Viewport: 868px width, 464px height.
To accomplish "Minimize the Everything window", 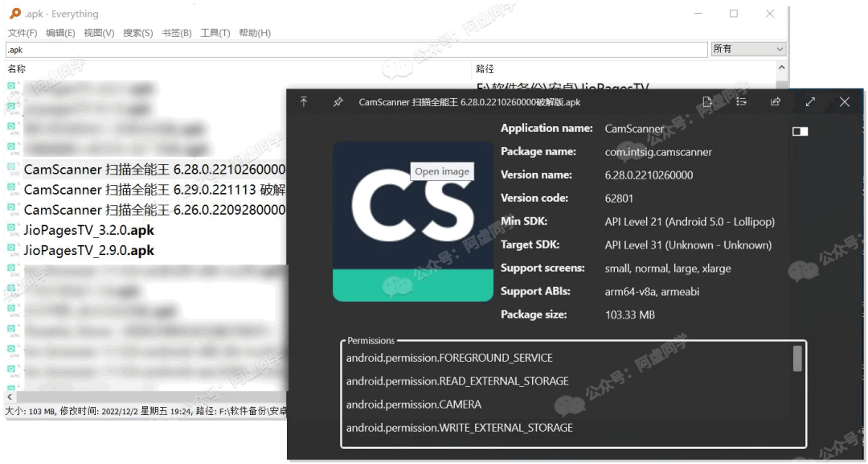I will point(698,14).
